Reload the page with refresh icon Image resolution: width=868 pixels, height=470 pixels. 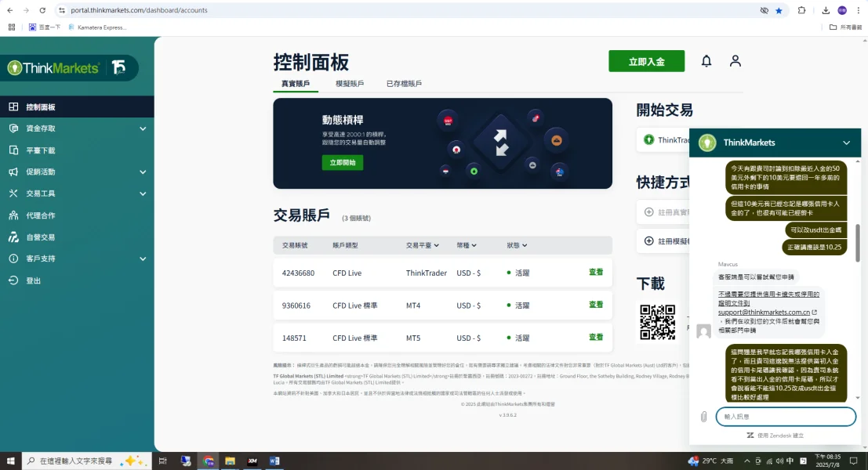pos(42,10)
